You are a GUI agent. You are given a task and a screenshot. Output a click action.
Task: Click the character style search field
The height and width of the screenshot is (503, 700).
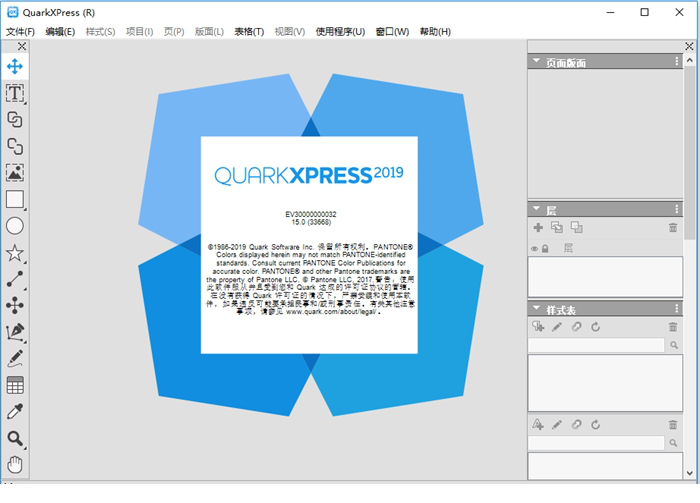pyautogui.click(x=596, y=443)
